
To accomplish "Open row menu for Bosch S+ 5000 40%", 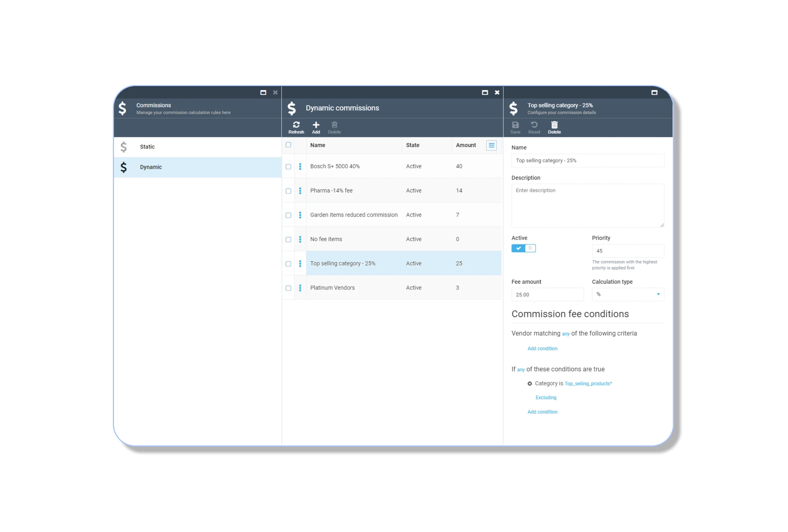I will (x=300, y=166).
